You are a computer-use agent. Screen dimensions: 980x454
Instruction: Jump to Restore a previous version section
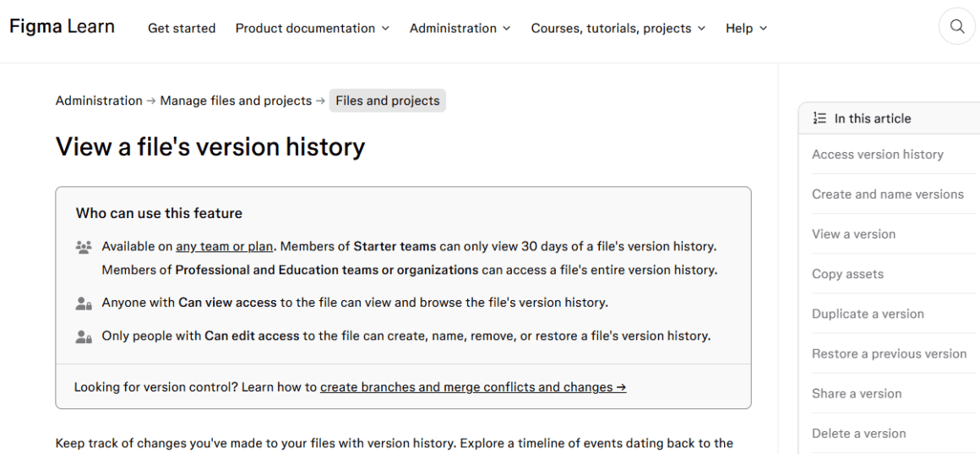coord(889,354)
